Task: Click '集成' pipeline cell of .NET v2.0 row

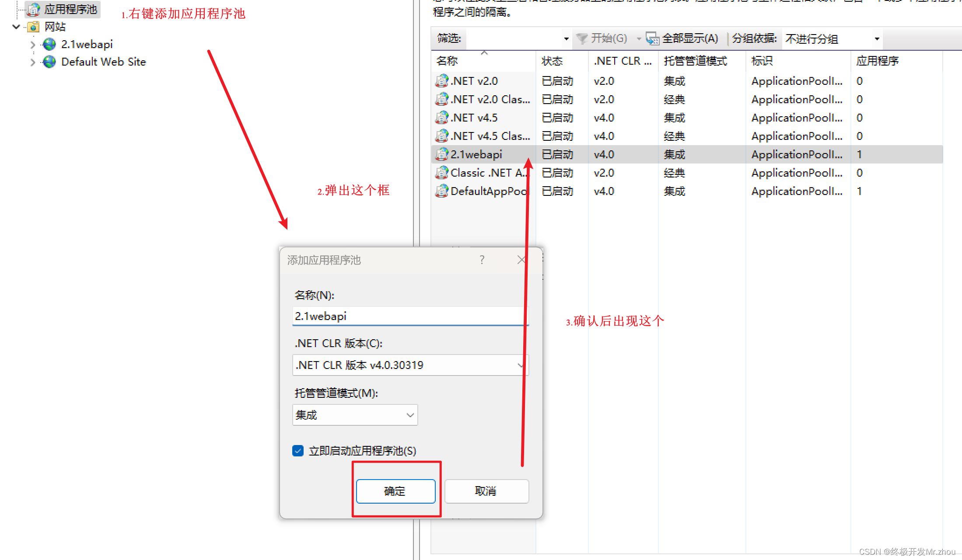Action: pos(674,81)
